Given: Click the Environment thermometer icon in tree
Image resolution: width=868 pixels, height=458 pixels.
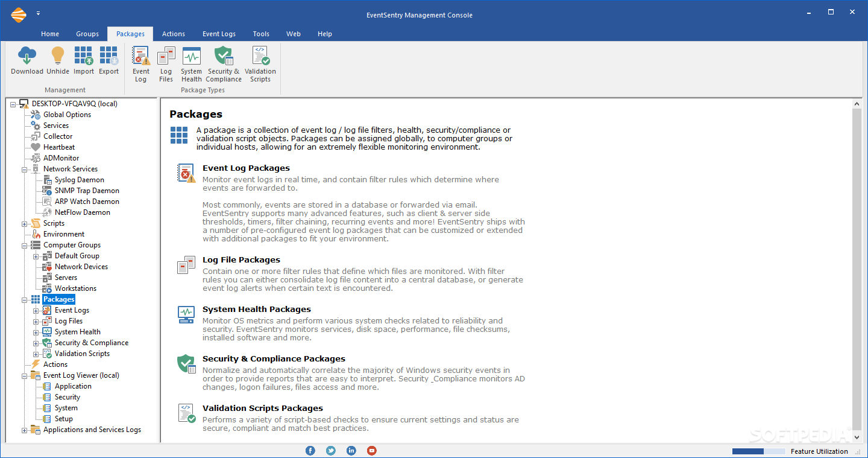Looking at the screenshot, I should (36, 234).
